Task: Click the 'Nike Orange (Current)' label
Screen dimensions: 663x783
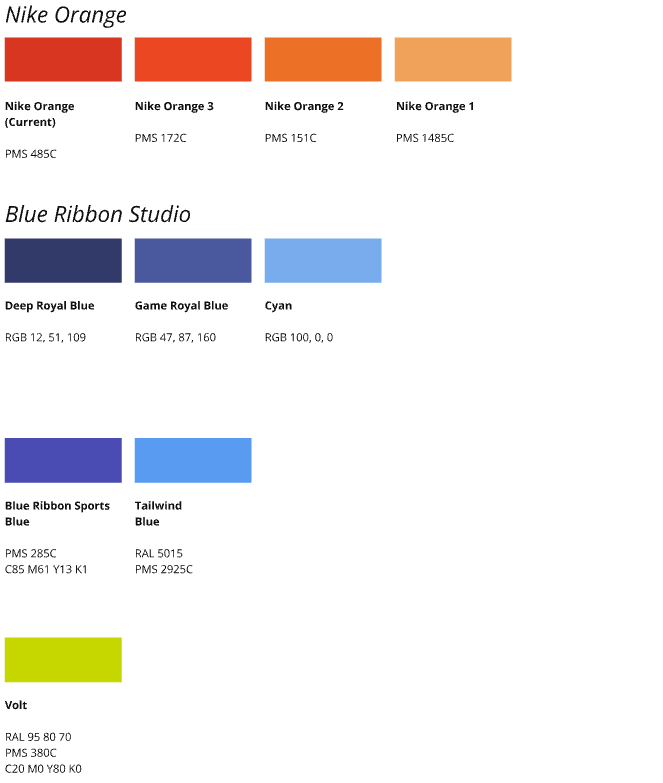Action: 39,114
